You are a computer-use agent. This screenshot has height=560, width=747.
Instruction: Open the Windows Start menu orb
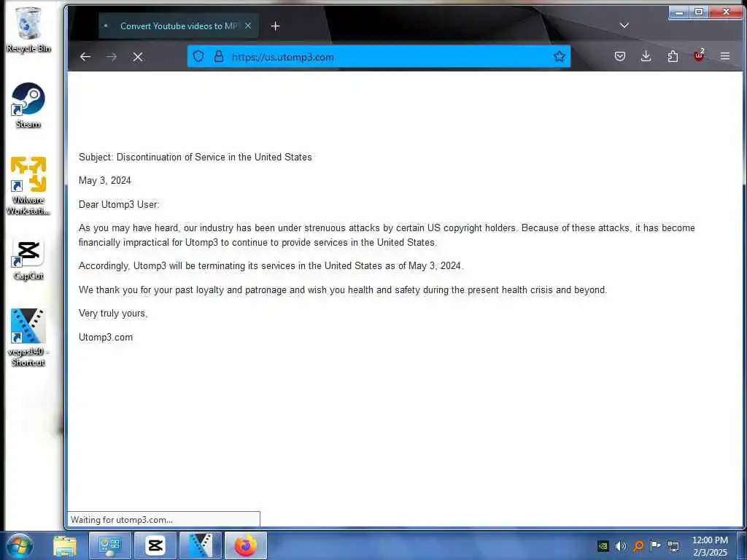(20, 545)
